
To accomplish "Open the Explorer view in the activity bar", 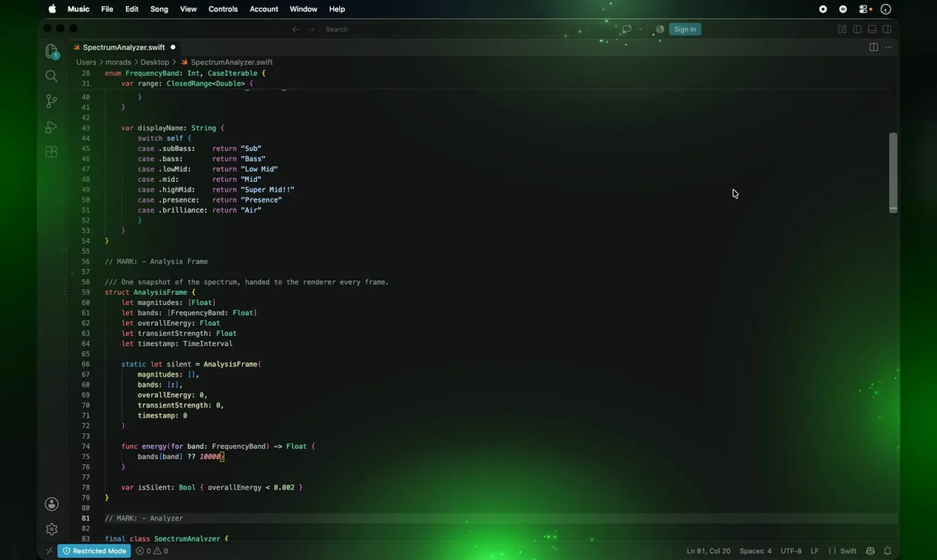I will (52, 51).
